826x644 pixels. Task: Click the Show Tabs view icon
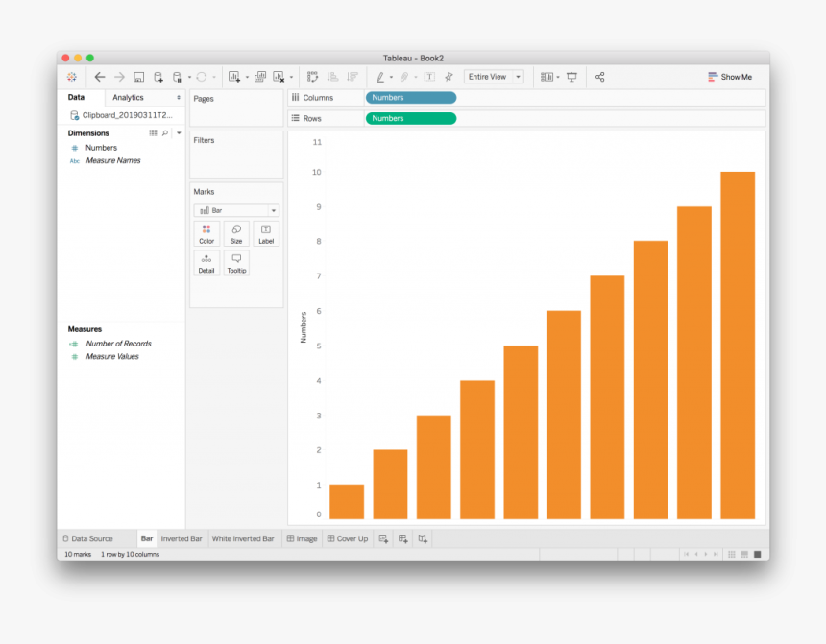[x=758, y=554]
